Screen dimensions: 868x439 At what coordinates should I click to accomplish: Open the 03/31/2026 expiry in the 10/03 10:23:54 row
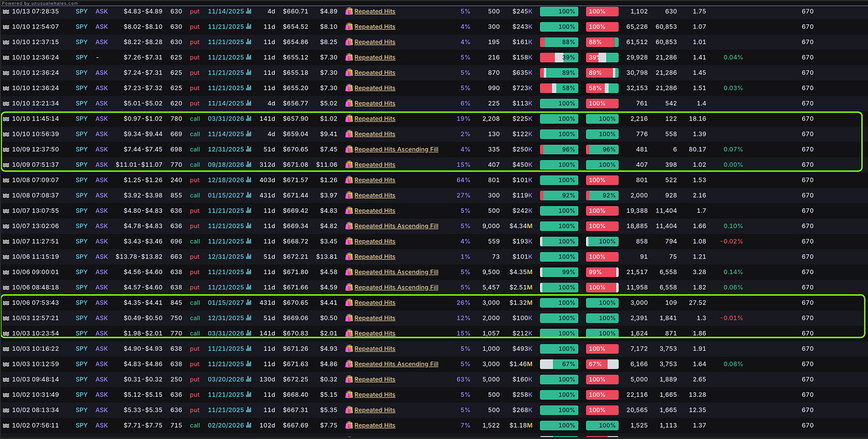pos(225,334)
